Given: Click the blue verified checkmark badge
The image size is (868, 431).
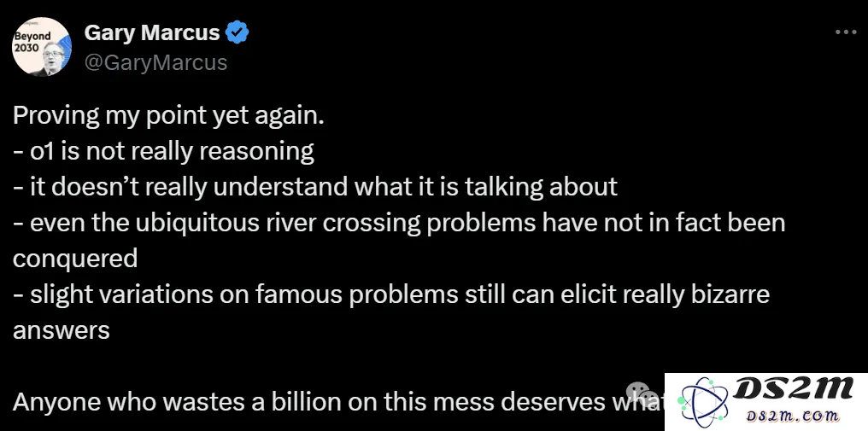Looking at the screenshot, I should 238,32.
